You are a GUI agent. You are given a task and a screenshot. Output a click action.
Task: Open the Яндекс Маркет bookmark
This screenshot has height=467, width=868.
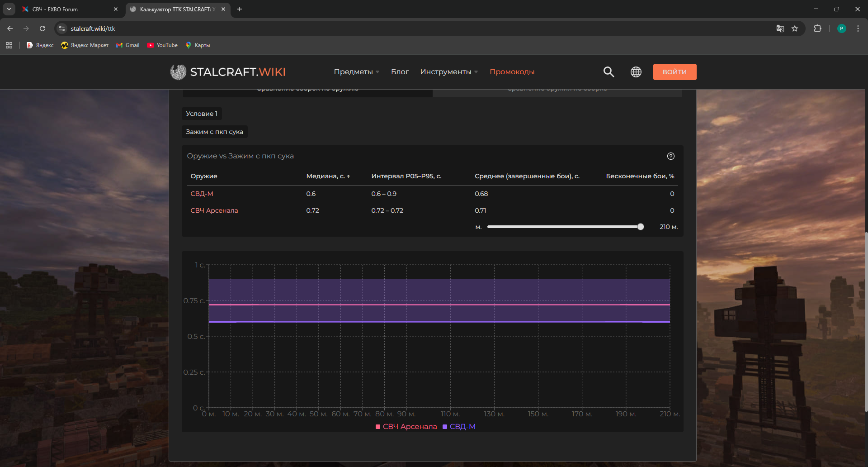pos(85,45)
